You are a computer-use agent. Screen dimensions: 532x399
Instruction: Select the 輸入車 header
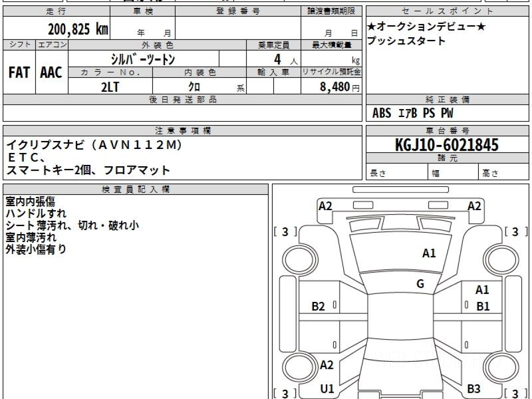pyautogui.click(x=274, y=72)
